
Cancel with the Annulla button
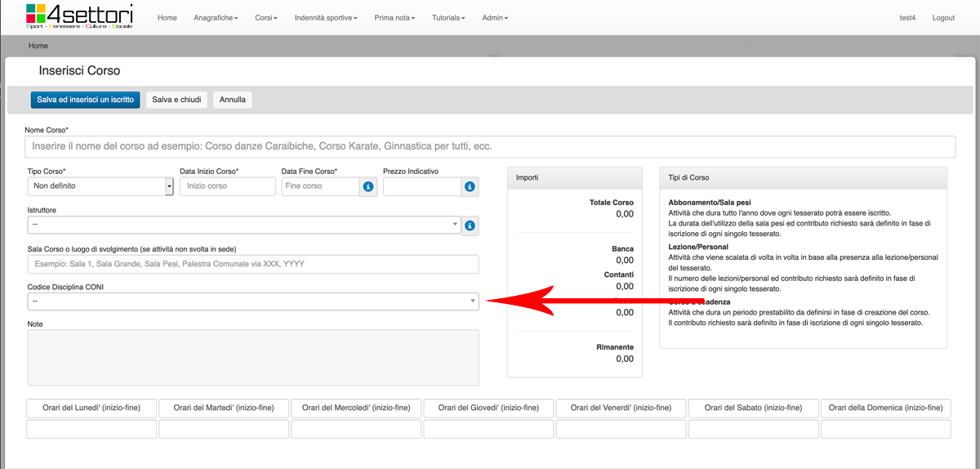(233, 100)
